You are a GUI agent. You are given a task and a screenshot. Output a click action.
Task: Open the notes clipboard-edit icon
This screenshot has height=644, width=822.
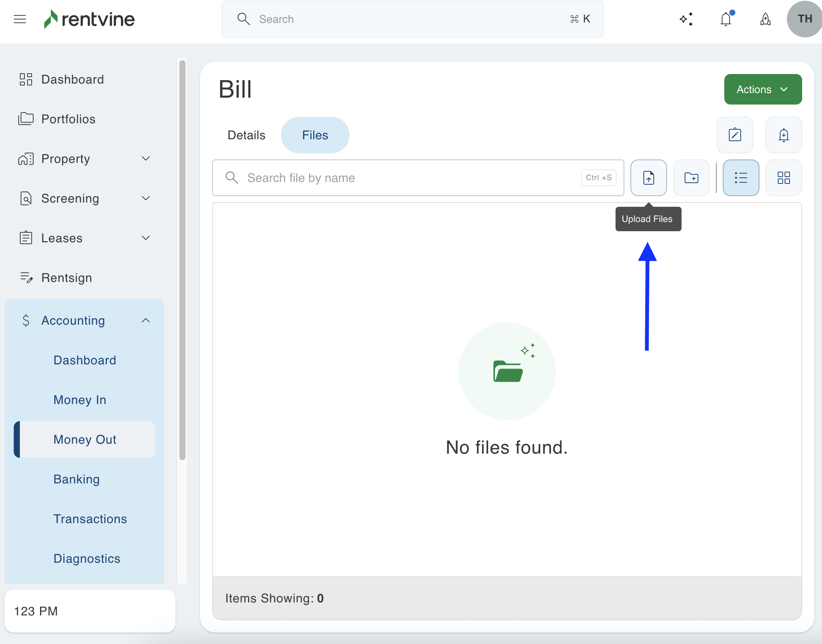735,135
